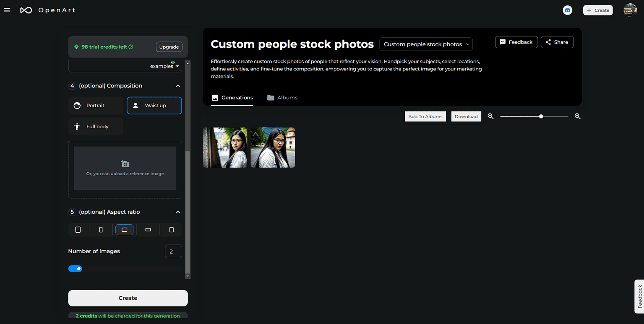Open the Custom people stock photos dropdown
This screenshot has height=324, width=644.
coord(426,44)
